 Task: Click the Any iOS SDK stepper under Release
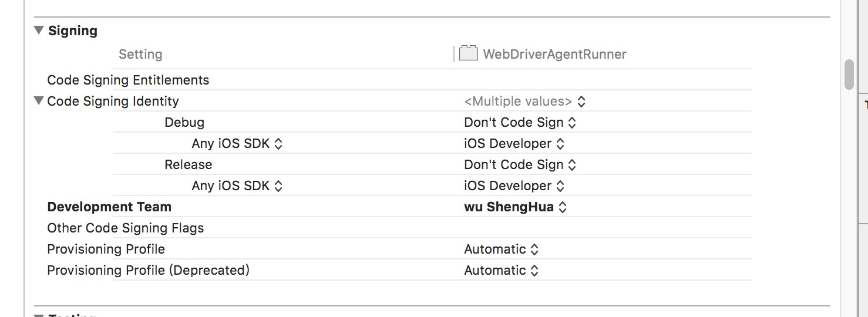pyautogui.click(x=278, y=186)
